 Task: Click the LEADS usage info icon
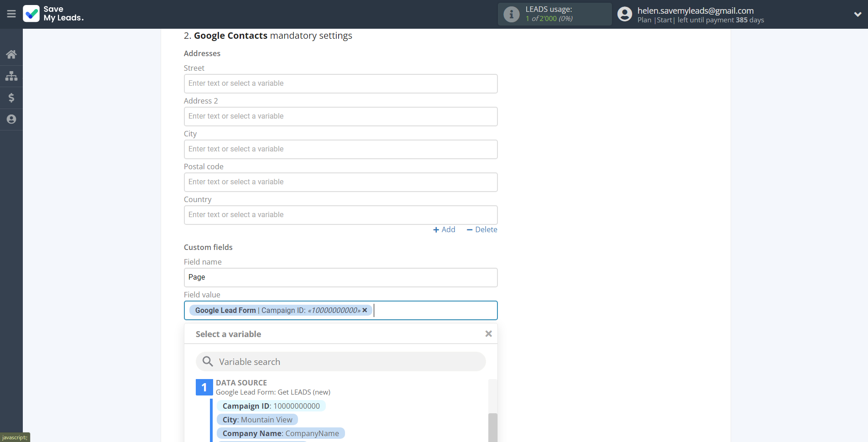click(512, 14)
